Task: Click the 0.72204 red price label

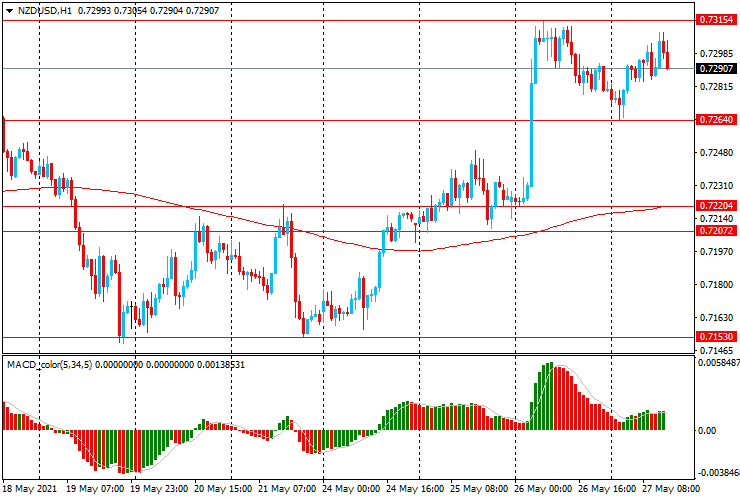Action: tap(717, 205)
